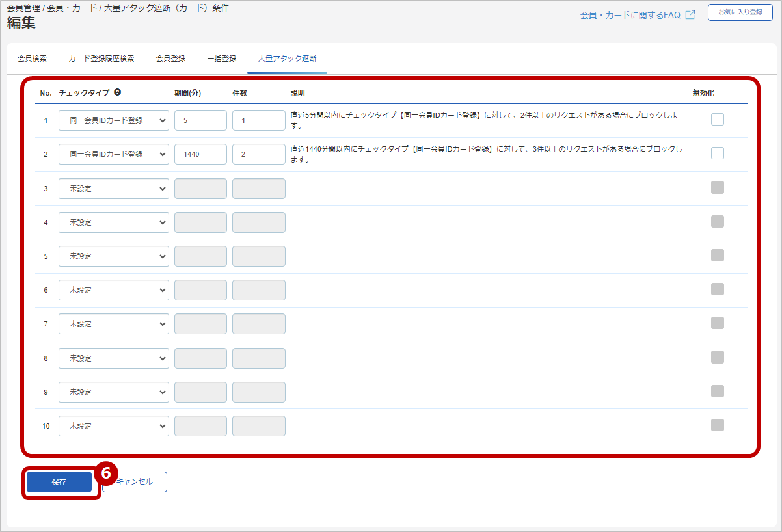Click 期間(分) column header
This screenshot has width=782, height=532.
pyautogui.click(x=187, y=93)
